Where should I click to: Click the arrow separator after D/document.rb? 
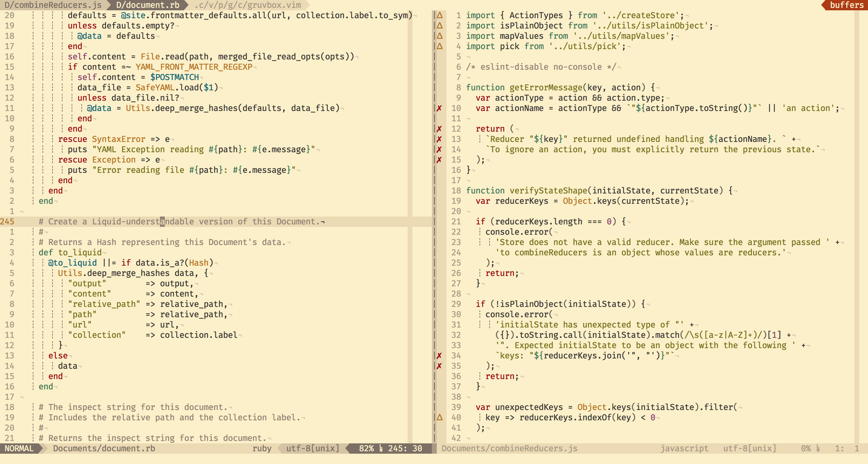click(x=187, y=5)
